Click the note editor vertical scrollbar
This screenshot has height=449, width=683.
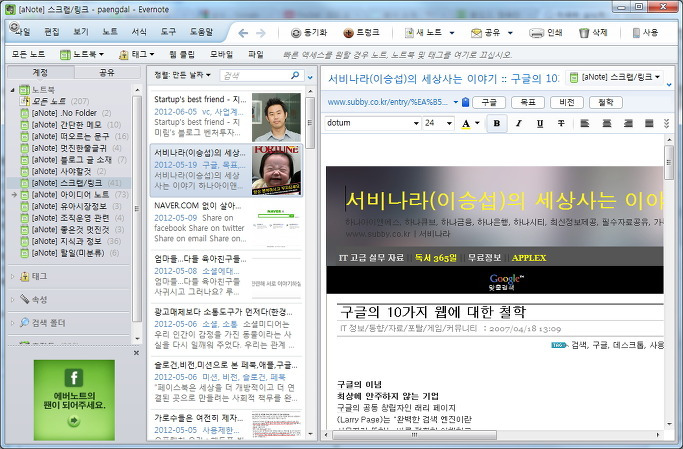coord(669,282)
